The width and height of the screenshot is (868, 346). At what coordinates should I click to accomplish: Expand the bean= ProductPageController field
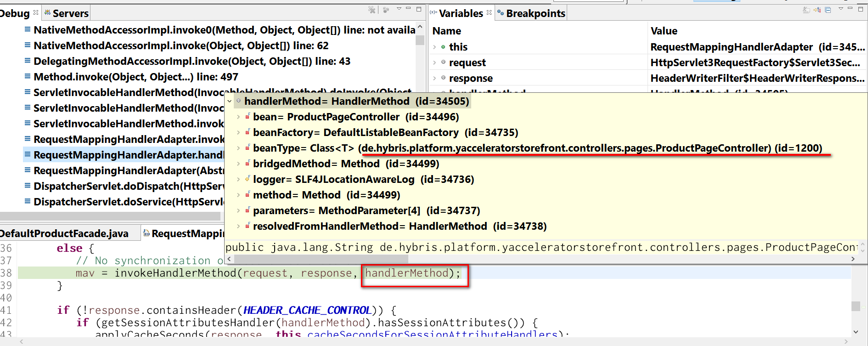[238, 117]
